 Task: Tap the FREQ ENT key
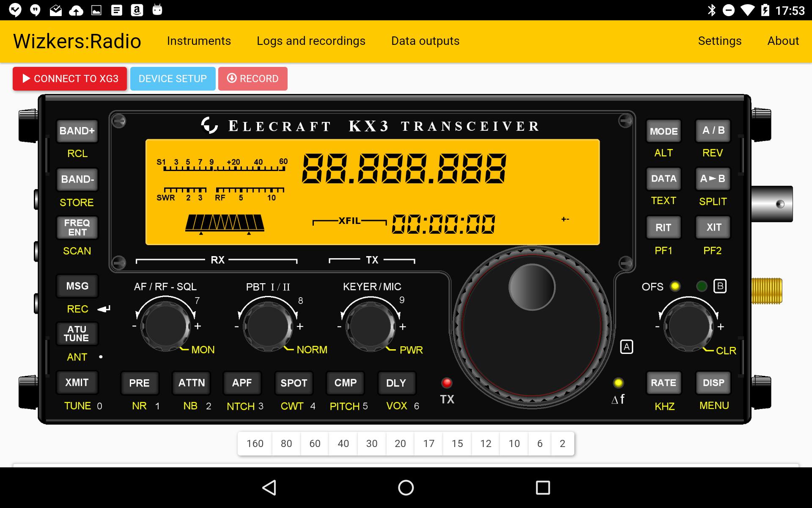pyautogui.click(x=77, y=227)
